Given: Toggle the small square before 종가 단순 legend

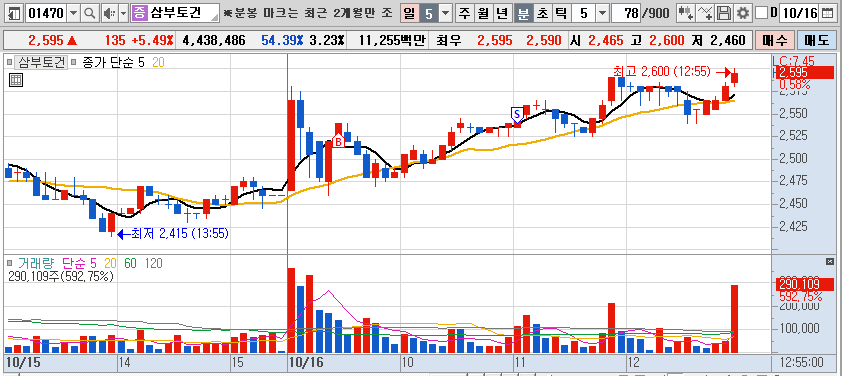Looking at the screenshot, I should 74,63.
